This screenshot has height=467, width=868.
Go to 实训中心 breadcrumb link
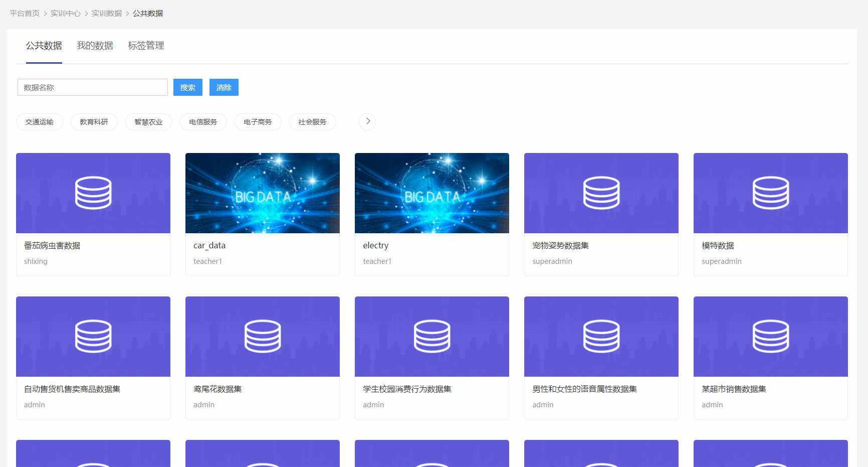[x=65, y=14]
